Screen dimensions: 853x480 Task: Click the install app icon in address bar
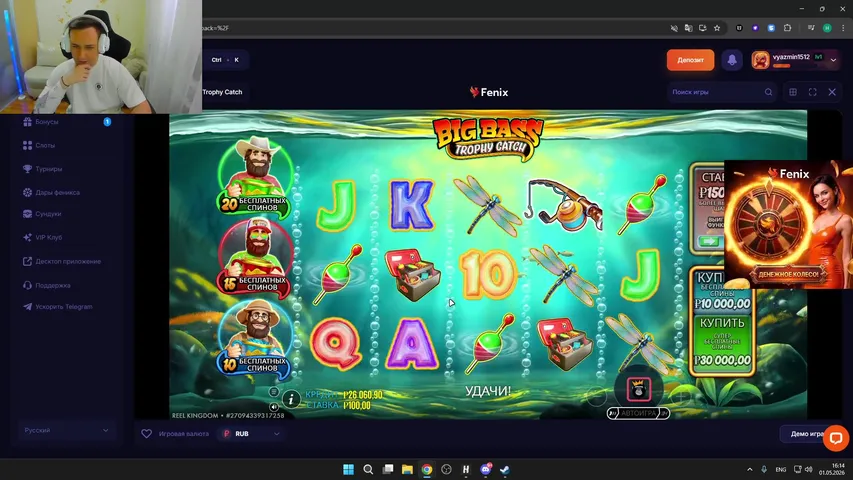(702, 28)
